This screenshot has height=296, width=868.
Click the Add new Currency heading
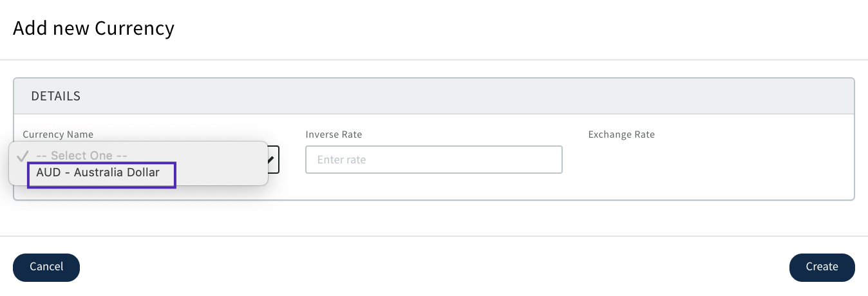(93, 28)
